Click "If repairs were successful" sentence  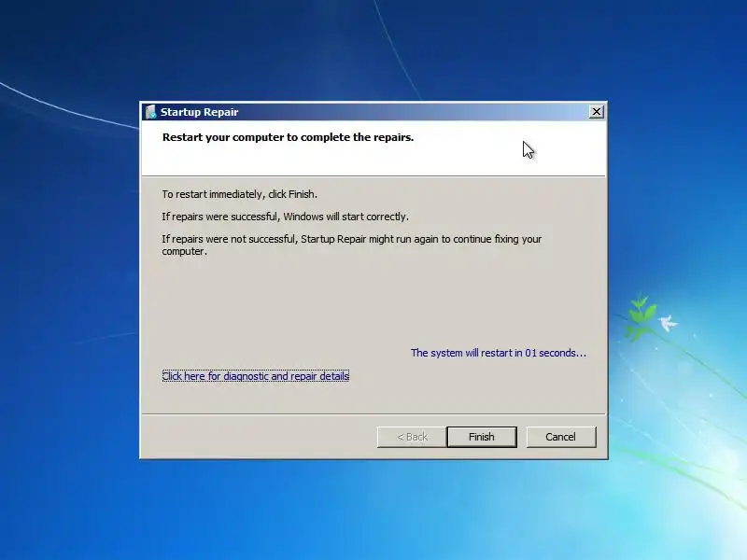(x=286, y=217)
